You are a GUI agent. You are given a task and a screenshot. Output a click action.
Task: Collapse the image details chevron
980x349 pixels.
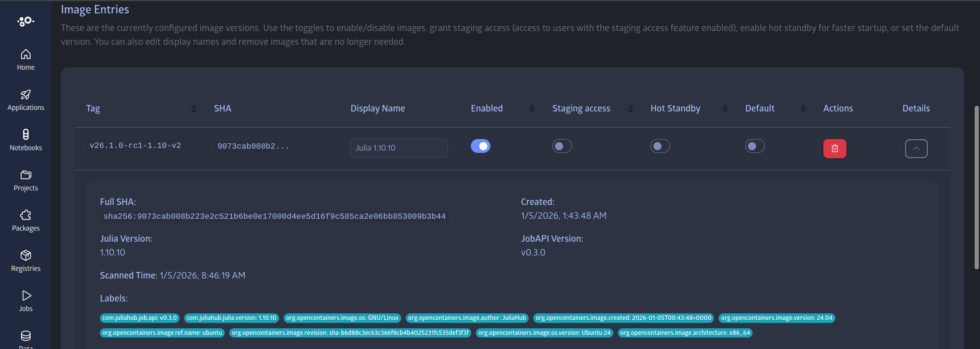pyautogui.click(x=916, y=148)
